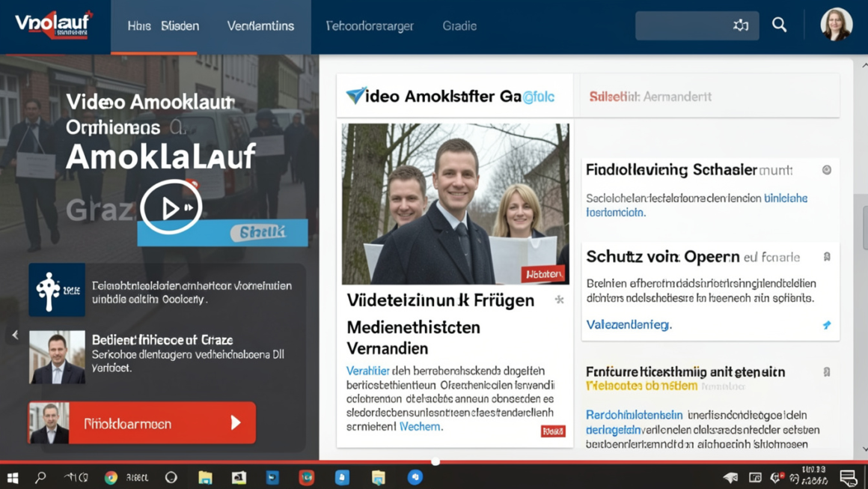Open the Video Amokistfter Ga tab
868x489 pixels.
coord(454,97)
